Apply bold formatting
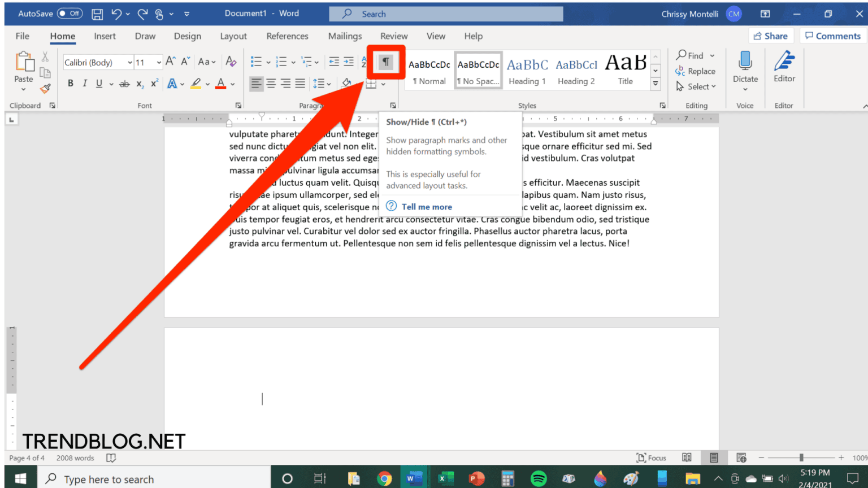 click(x=70, y=82)
